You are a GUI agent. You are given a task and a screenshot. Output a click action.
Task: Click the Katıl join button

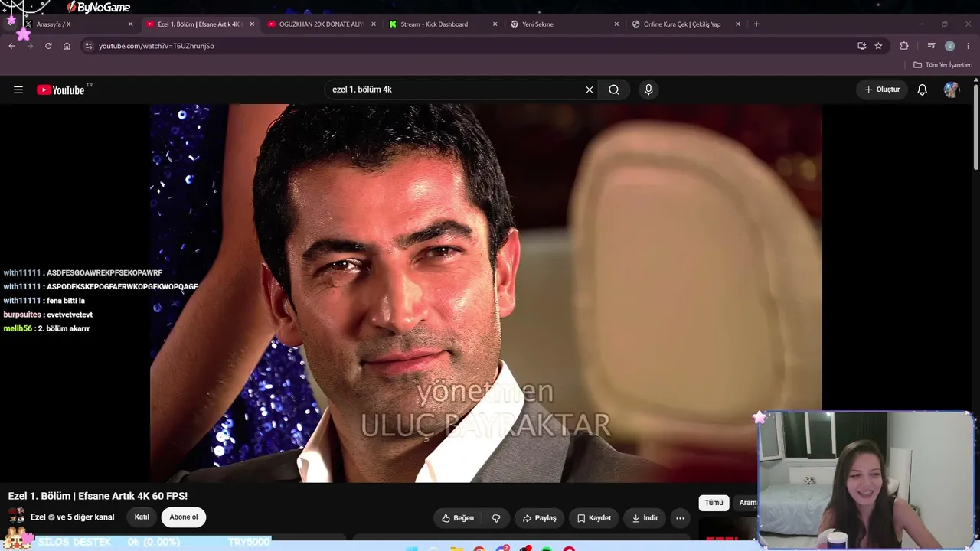[142, 517]
